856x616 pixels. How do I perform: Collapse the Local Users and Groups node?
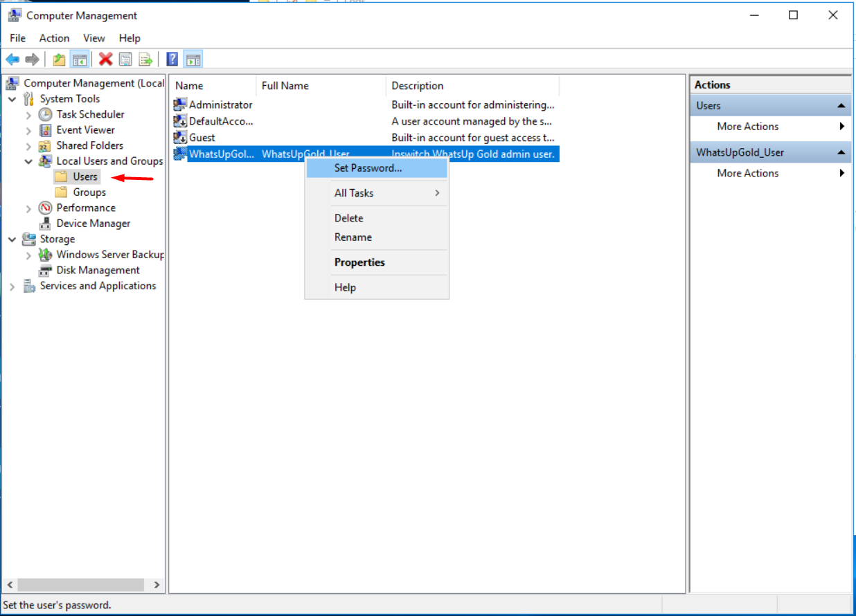pos(28,161)
